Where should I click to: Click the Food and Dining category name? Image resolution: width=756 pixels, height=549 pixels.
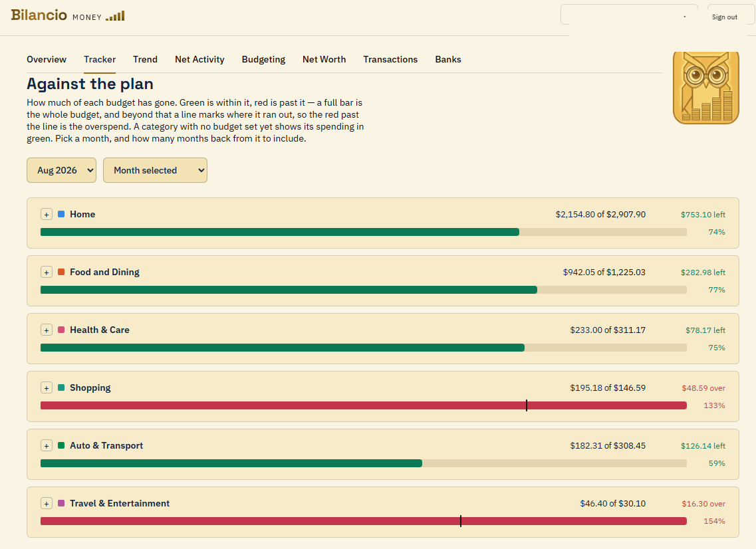[104, 272]
